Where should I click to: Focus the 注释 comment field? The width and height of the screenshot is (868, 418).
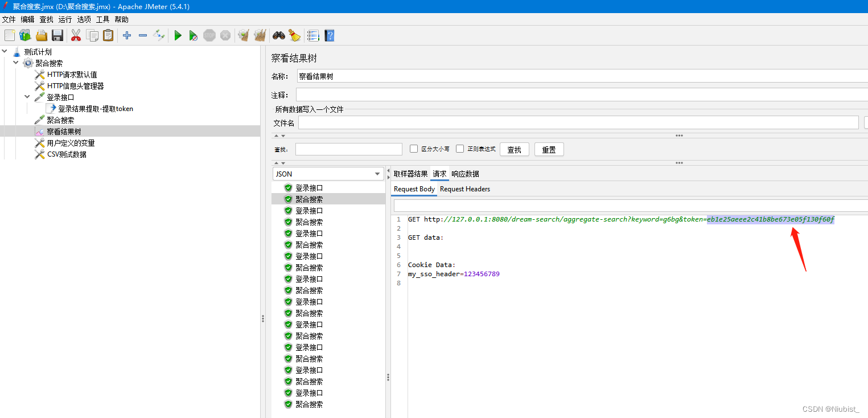click(x=582, y=95)
